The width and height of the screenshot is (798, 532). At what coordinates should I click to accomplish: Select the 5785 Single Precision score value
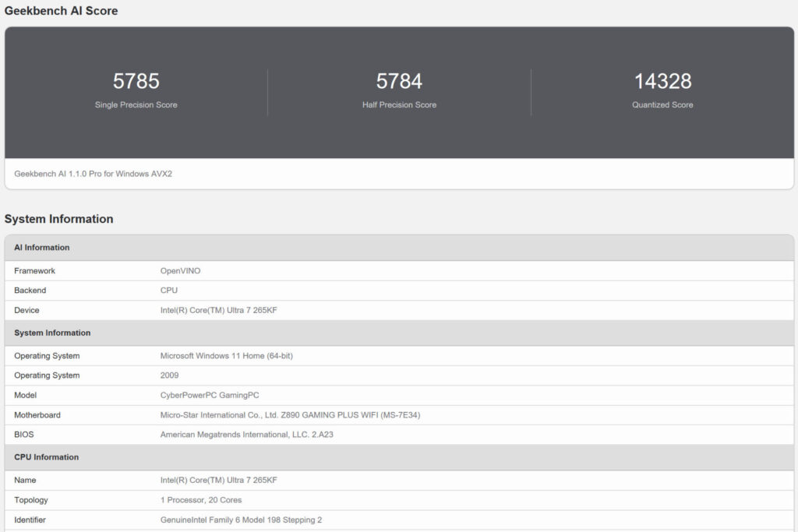(x=136, y=81)
